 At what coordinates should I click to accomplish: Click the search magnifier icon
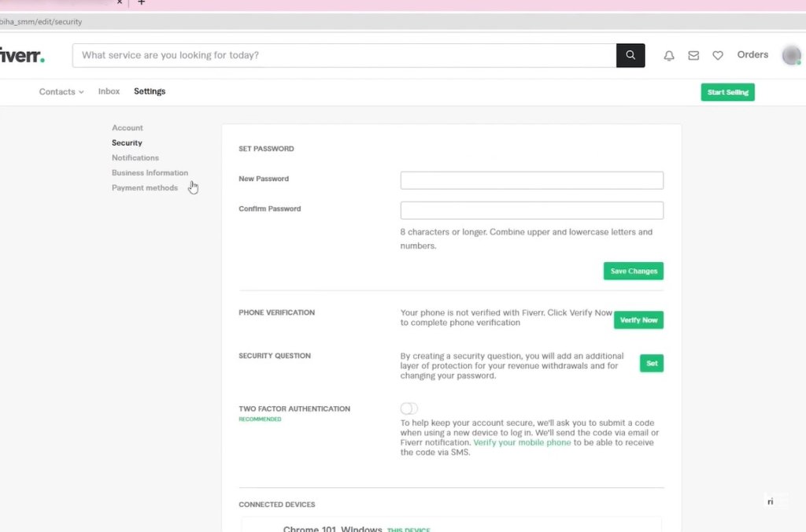click(630, 55)
